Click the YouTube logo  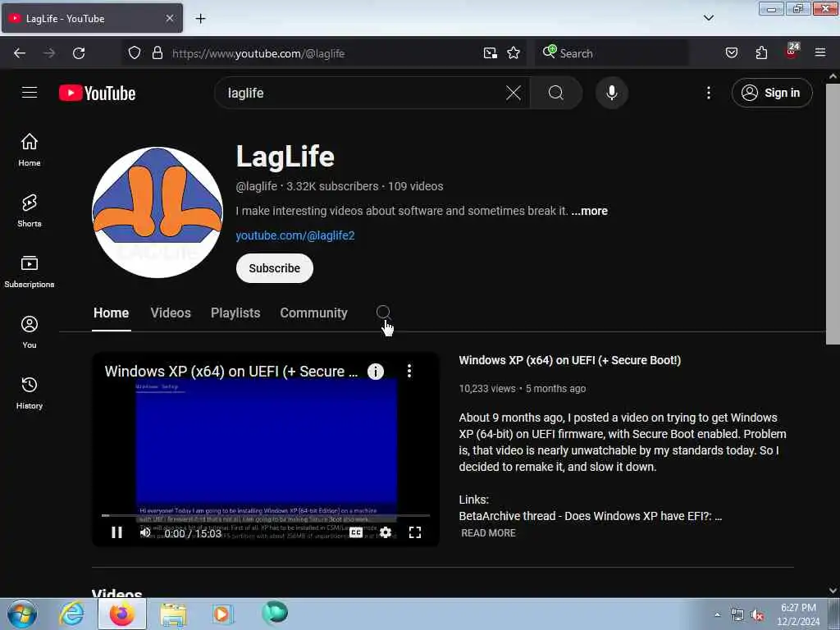pyautogui.click(x=98, y=93)
